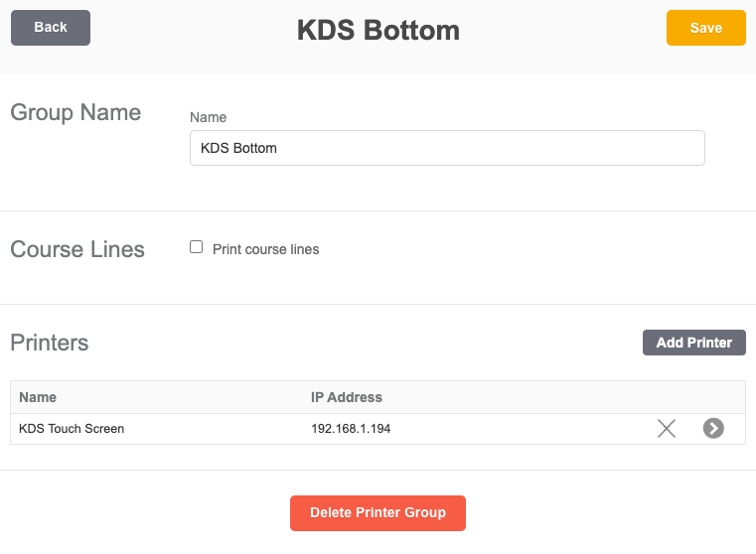
Task: Click the KDS Bottom page title
Action: click(378, 30)
